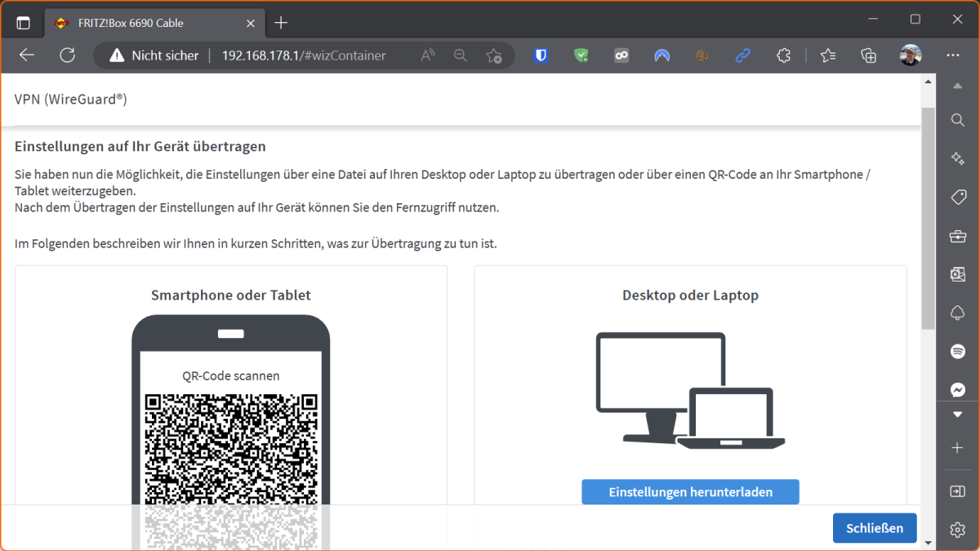Click the read aloud icon in address bar
The image size is (980, 551).
pyautogui.click(x=428, y=56)
